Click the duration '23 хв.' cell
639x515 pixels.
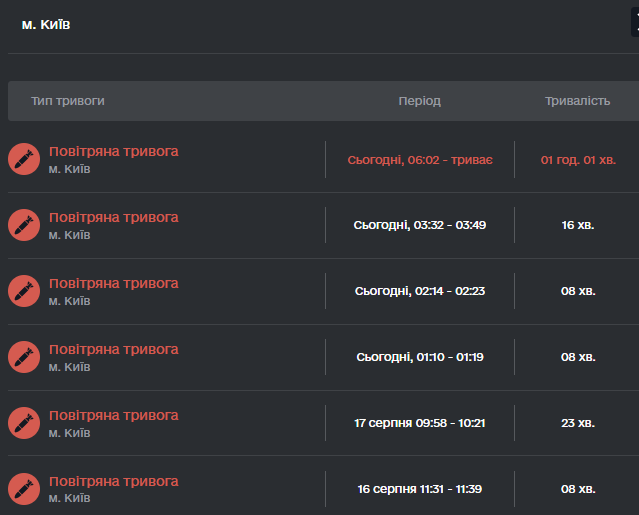click(x=578, y=423)
